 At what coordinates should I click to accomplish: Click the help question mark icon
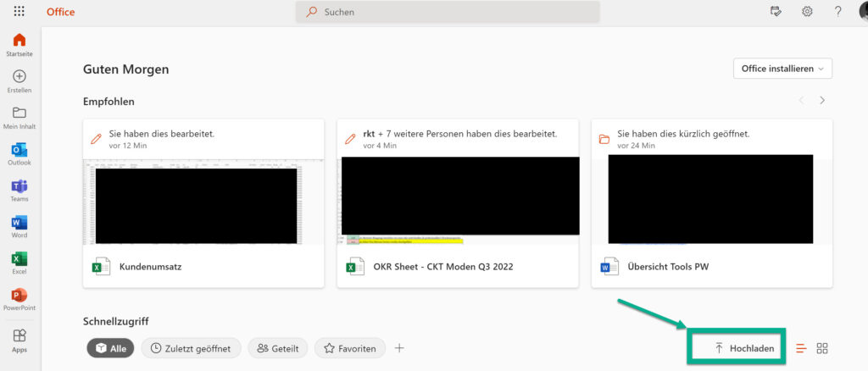[837, 12]
